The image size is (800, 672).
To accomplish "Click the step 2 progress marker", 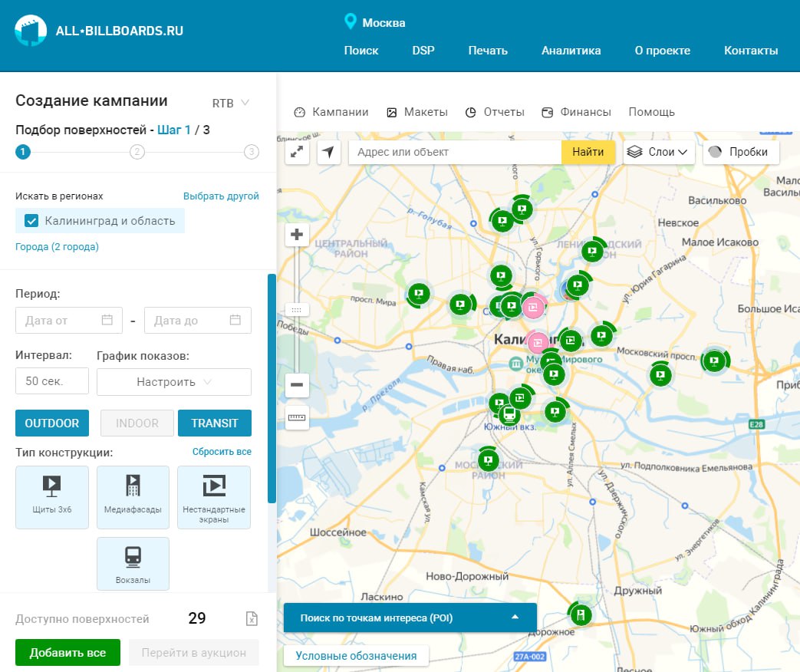I will pos(137,152).
